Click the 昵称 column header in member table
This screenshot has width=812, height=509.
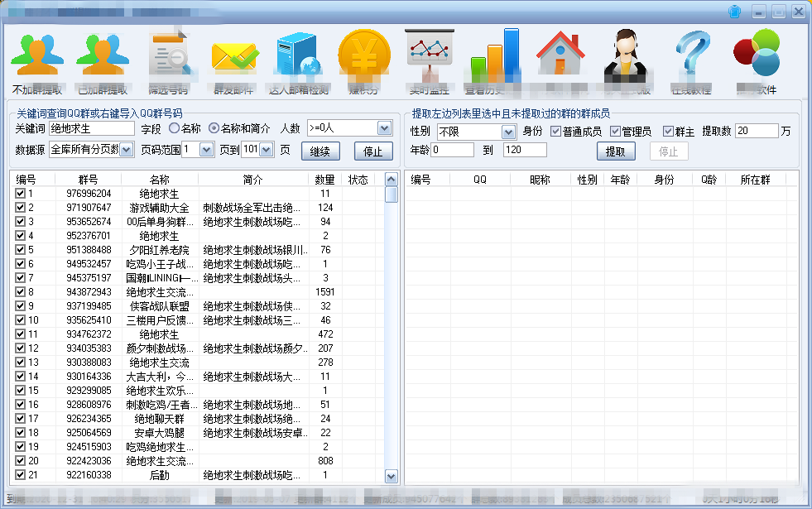541,179
